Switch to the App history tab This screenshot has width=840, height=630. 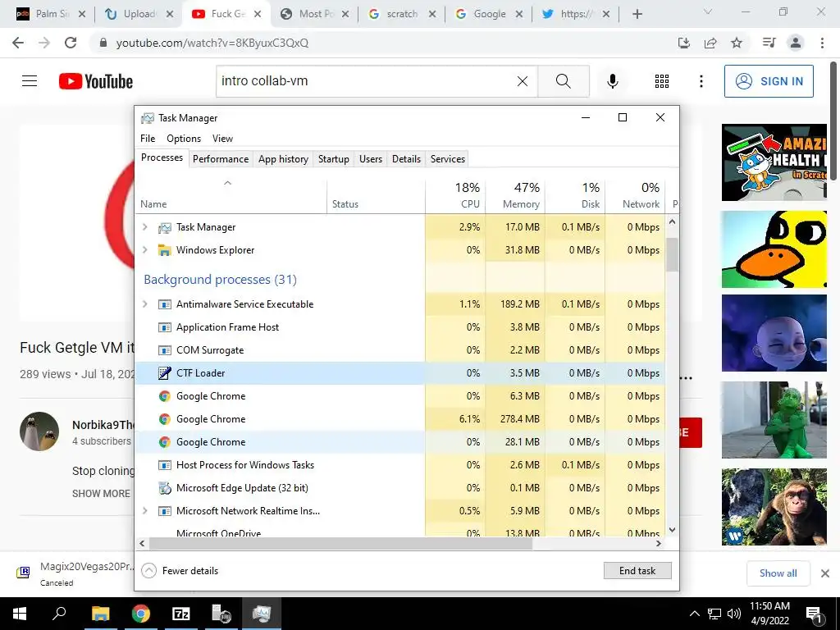283,159
